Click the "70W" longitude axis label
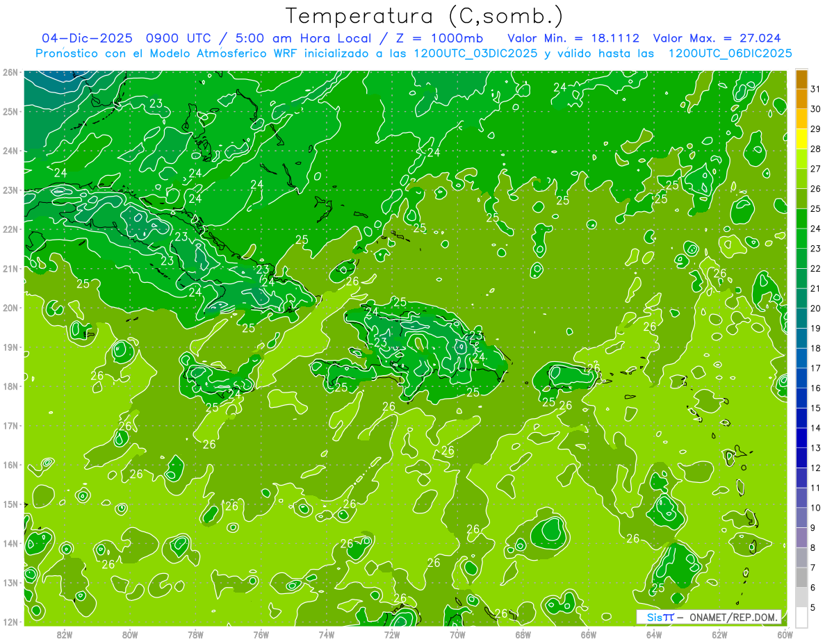This screenshot has height=644, width=834. click(457, 634)
